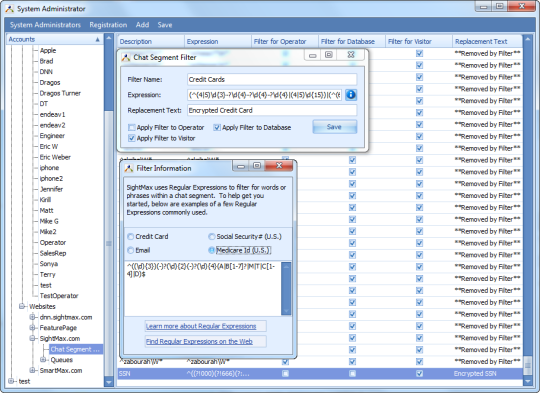Click the Filter Information window icon
Viewport: 540px width, 393px height.
(129, 168)
